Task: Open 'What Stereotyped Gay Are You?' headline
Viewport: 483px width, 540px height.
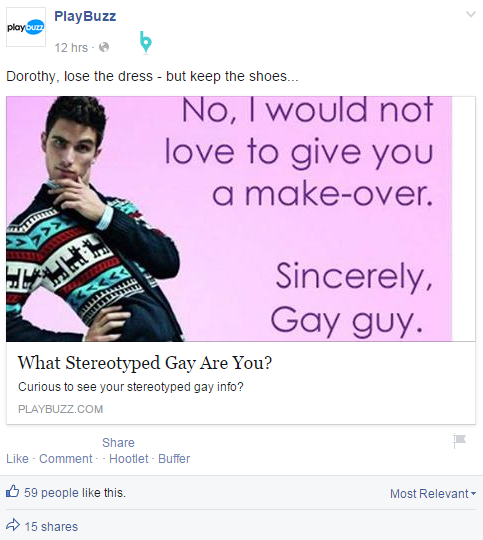Action: click(x=145, y=363)
